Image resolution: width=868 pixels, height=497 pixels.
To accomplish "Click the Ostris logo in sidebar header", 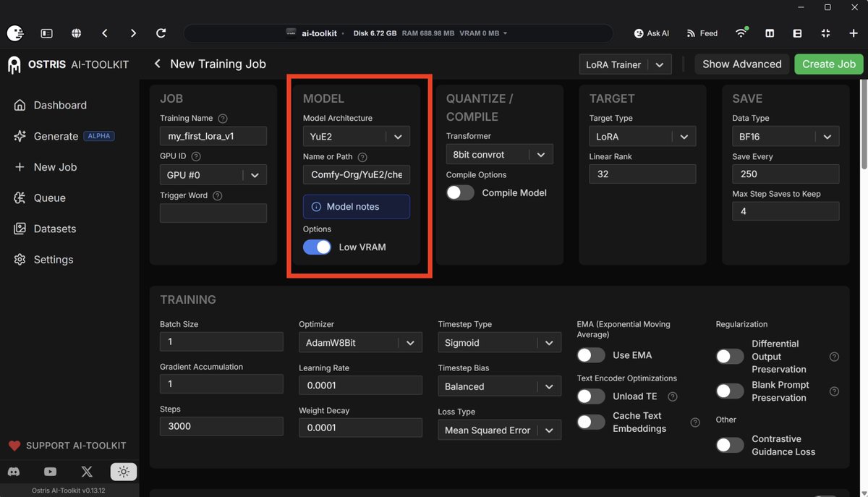I will point(14,64).
